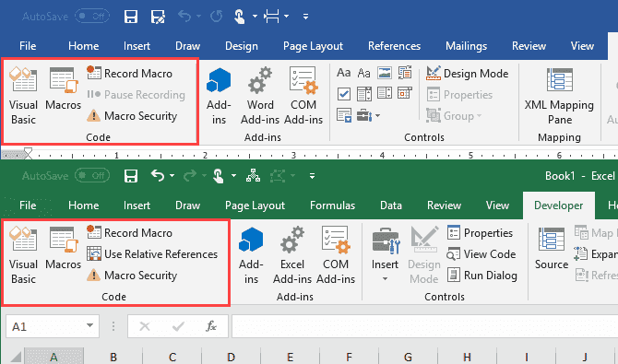Switch to the References tab in Word
Screen dimensions: 618x364
394,46
